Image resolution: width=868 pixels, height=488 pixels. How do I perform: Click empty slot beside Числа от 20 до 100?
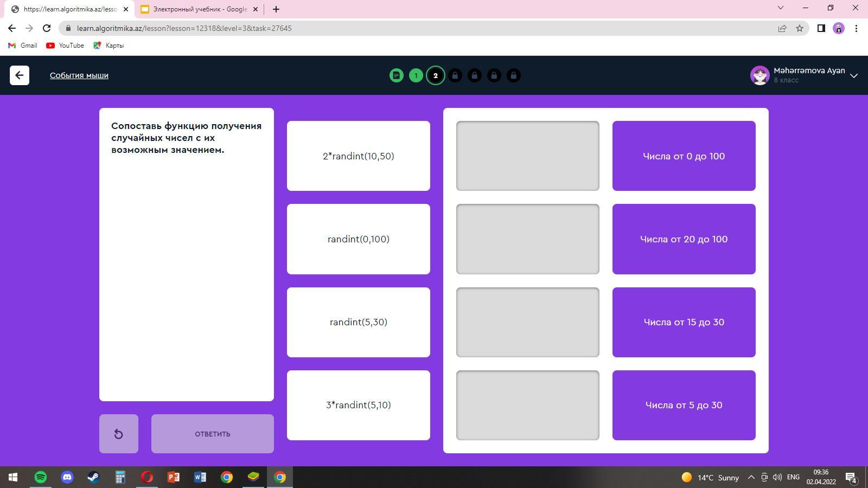click(528, 239)
